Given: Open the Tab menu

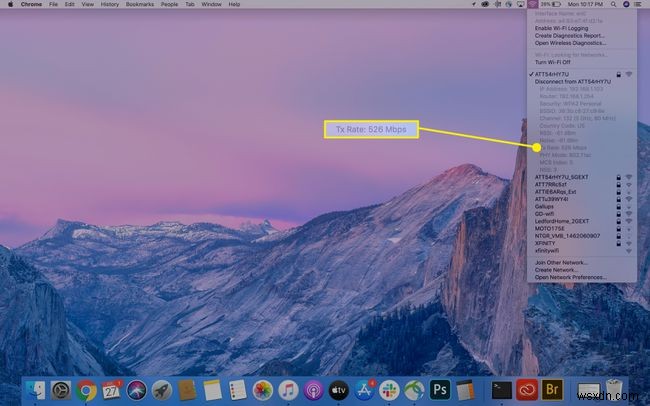Looking at the screenshot, I should (190, 4).
